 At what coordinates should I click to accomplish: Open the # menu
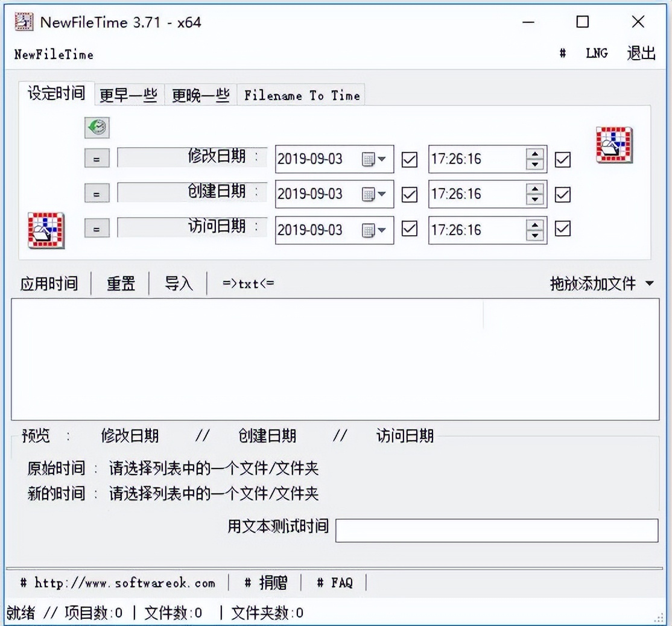pos(563,53)
